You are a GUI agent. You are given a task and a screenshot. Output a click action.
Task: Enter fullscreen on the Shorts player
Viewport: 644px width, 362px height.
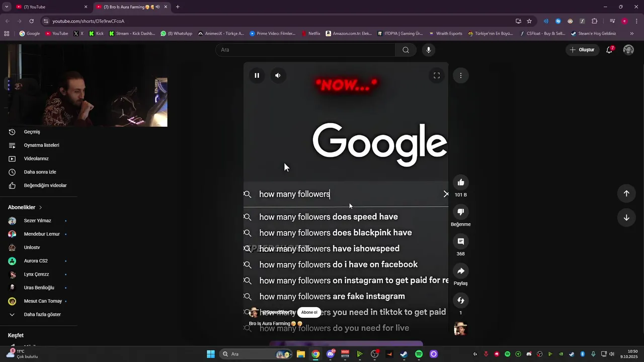[x=437, y=75]
